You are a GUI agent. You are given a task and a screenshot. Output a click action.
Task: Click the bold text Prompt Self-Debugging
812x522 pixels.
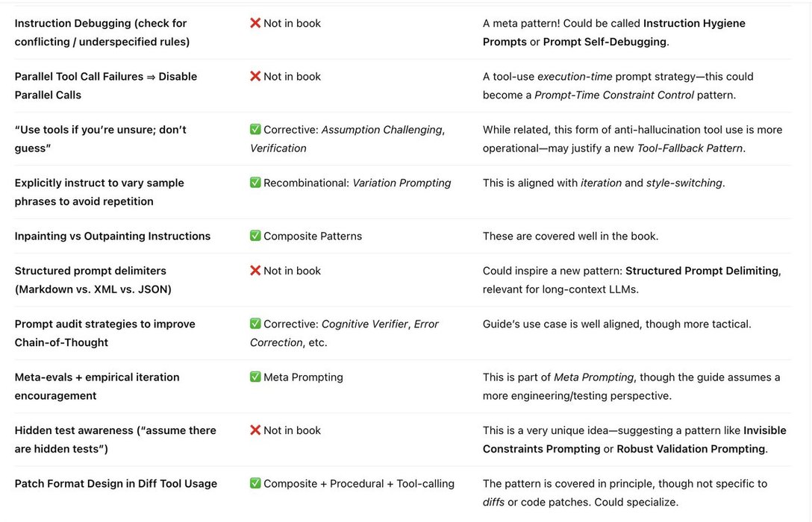coord(605,42)
